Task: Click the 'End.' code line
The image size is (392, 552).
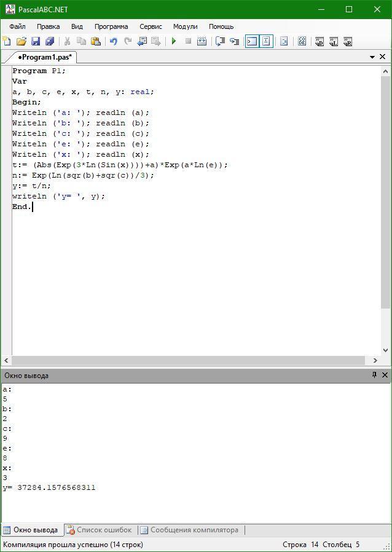Action: pyautogui.click(x=22, y=207)
